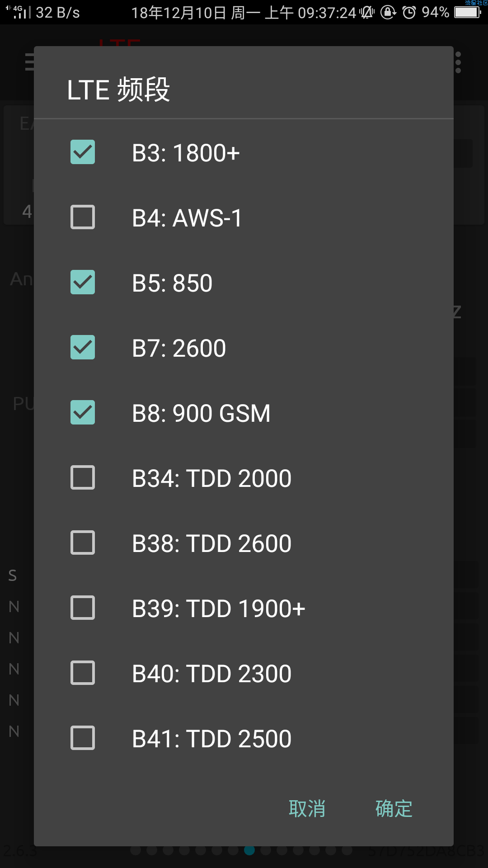The image size is (488, 868).
Task: Check the B34: TDD 2000 box
Action: pos(83,477)
